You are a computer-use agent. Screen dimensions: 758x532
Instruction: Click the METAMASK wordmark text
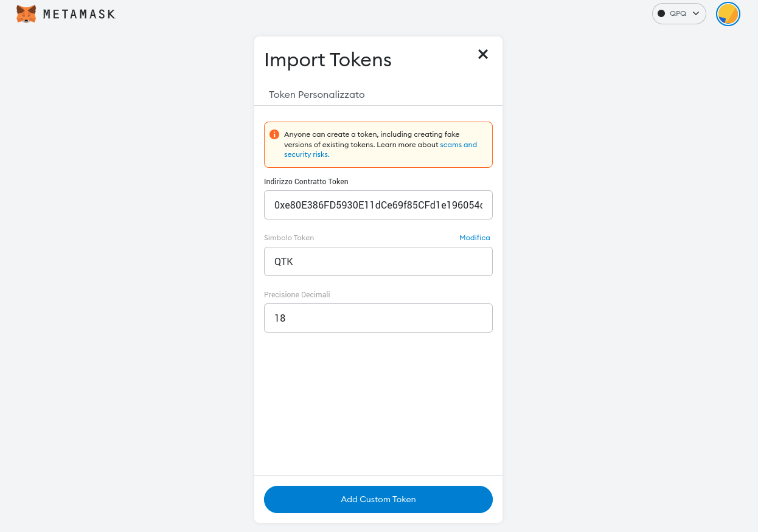(79, 14)
